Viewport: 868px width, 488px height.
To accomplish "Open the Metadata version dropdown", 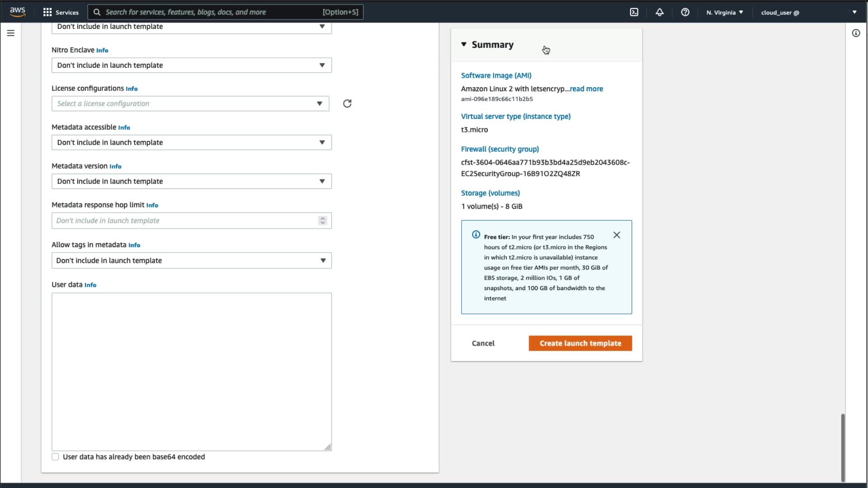I will click(x=191, y=181).
